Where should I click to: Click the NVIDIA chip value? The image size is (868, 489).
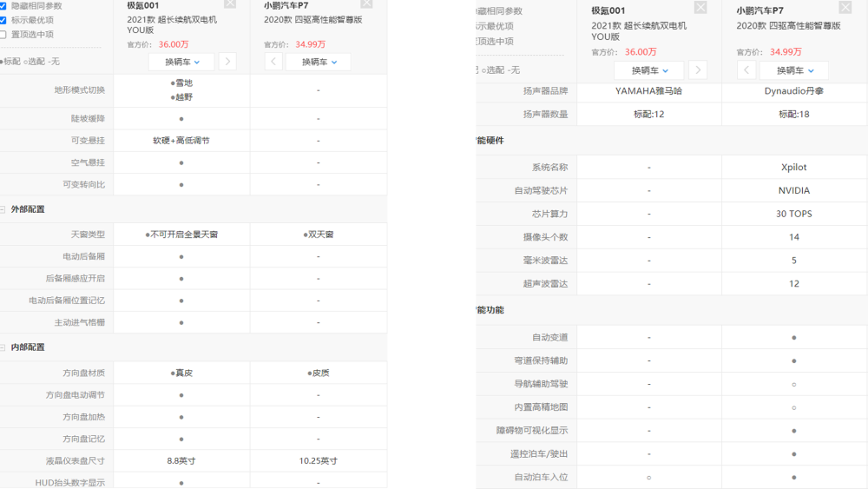click(x=794, y=190)
